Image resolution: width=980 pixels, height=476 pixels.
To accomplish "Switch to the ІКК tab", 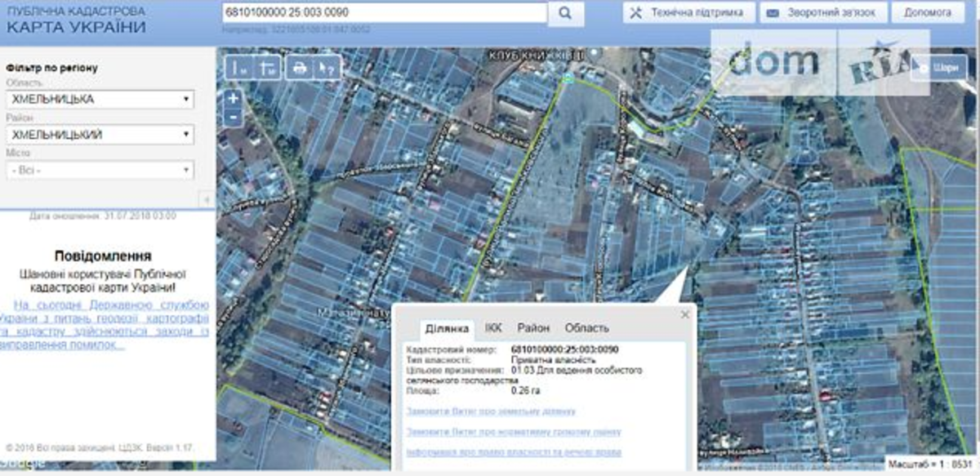I will coord(493,327).
